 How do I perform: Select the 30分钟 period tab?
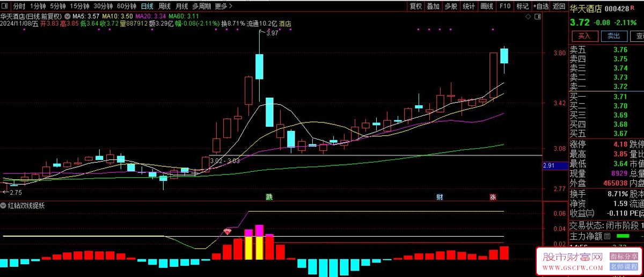103,6
